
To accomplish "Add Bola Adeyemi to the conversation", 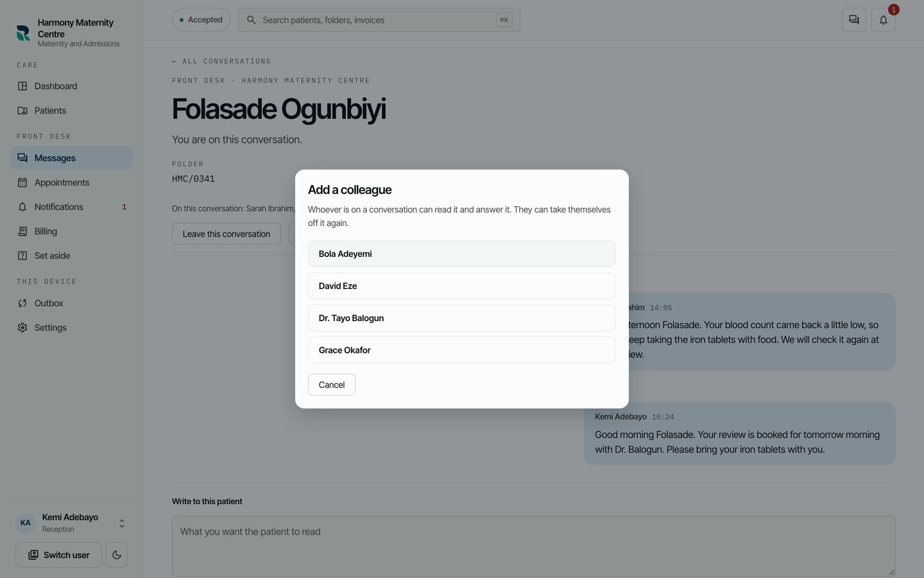I will click(461, 254).
